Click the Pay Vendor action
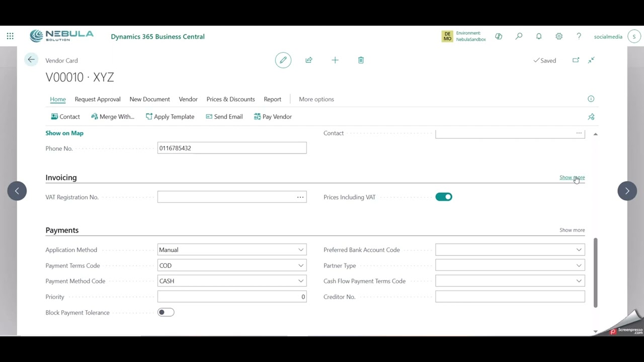The image size is (644, 362). (273, 117)
